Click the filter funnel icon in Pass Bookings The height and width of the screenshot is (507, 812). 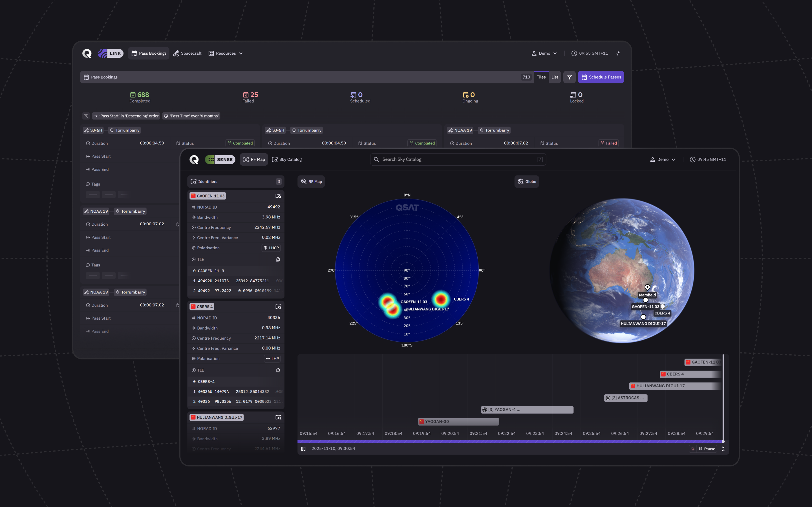click(x=570, y=77)
